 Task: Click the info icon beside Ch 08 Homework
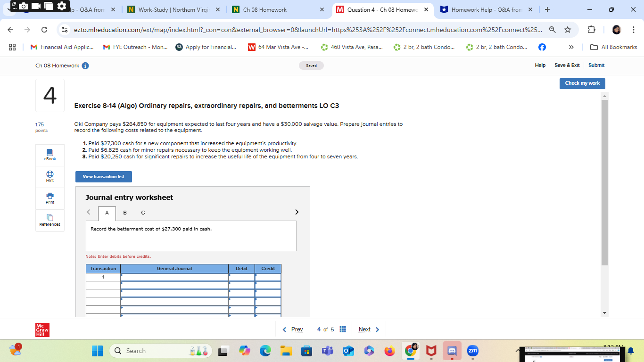(x=85, y=66)
